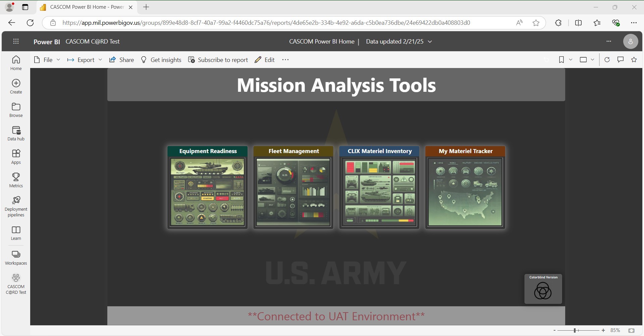Open the My Materiel Tracker tile
This screenshot has height=336, width=644.
click(x=465, y=187)
